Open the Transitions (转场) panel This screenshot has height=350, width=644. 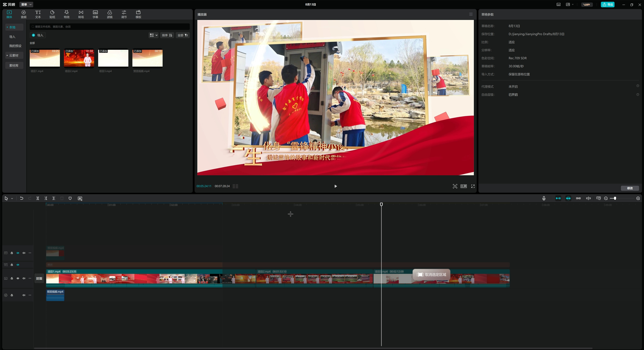point(81,14)
